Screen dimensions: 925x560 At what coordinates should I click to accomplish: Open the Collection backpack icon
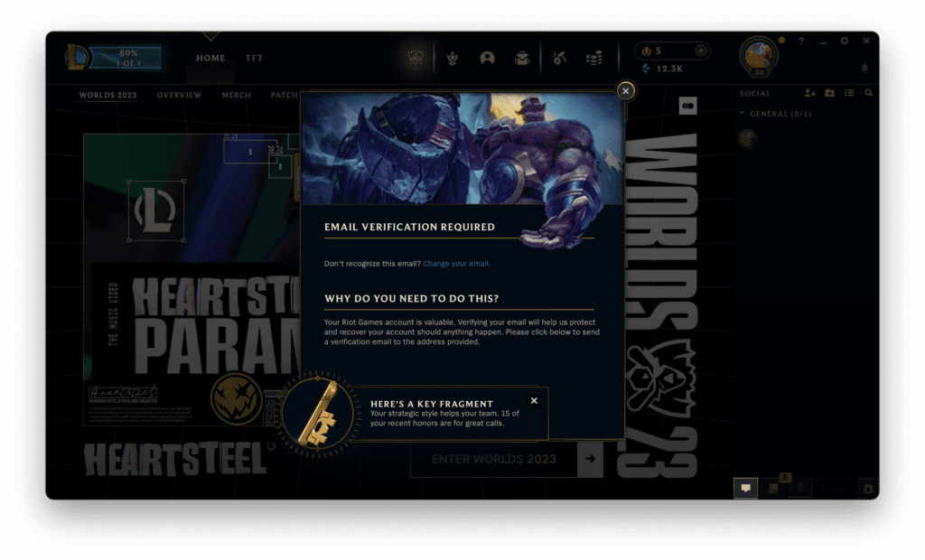522,58
